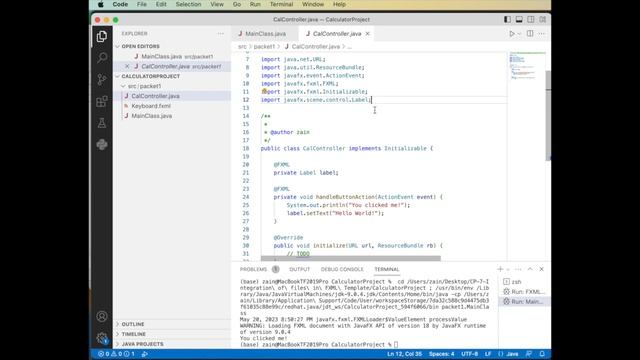This screenshot has width=640, height=360.
Task: Click the editor minimap
Action: point(527,66)
